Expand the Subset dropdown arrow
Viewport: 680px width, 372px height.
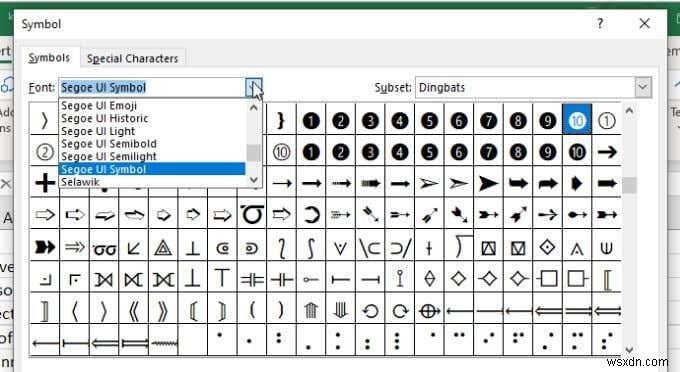pyautogui.click(x=643, y=87)
